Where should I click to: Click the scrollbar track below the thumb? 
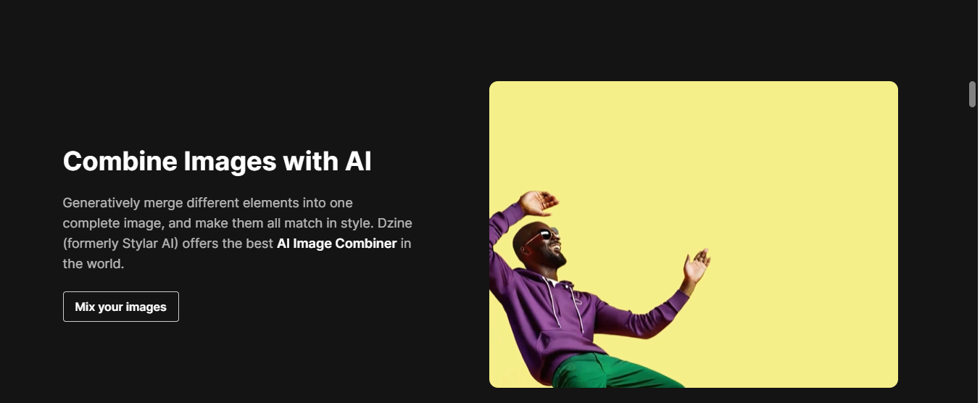tap(973, 254)
